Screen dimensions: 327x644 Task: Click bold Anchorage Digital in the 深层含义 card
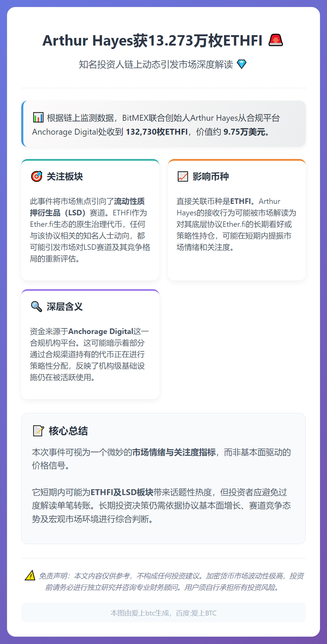point(101,331)
